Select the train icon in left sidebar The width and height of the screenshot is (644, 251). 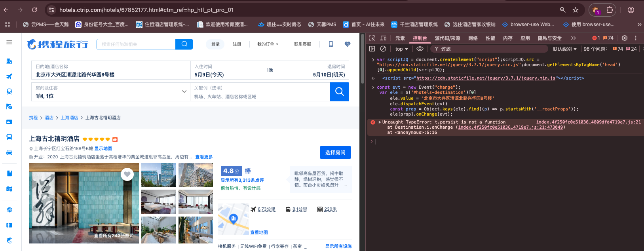click(9, 91)
